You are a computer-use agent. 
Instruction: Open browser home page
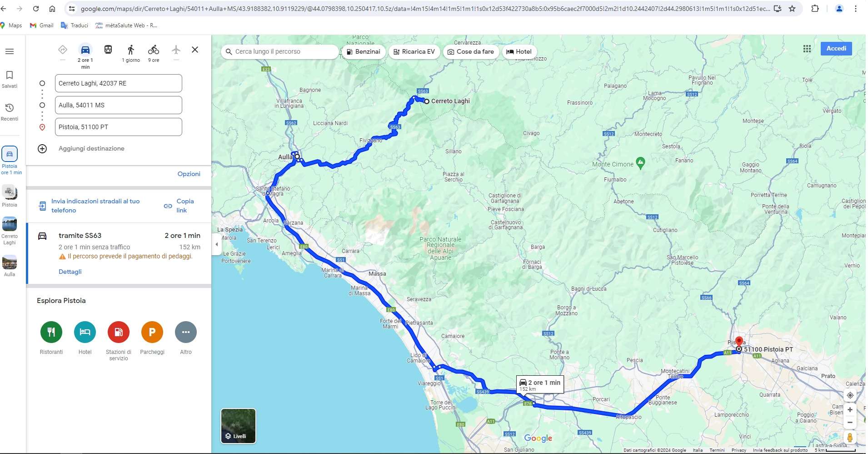[x=52, y=9]
